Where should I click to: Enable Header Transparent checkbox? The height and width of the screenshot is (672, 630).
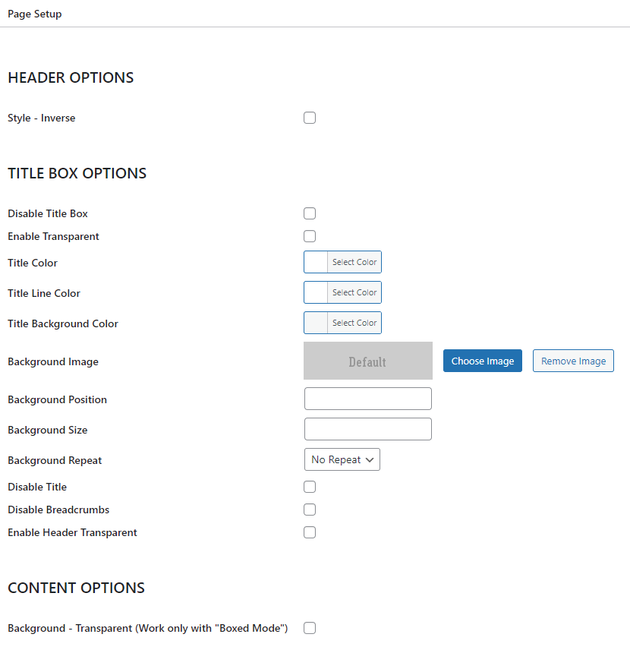[x=310, y=532]
